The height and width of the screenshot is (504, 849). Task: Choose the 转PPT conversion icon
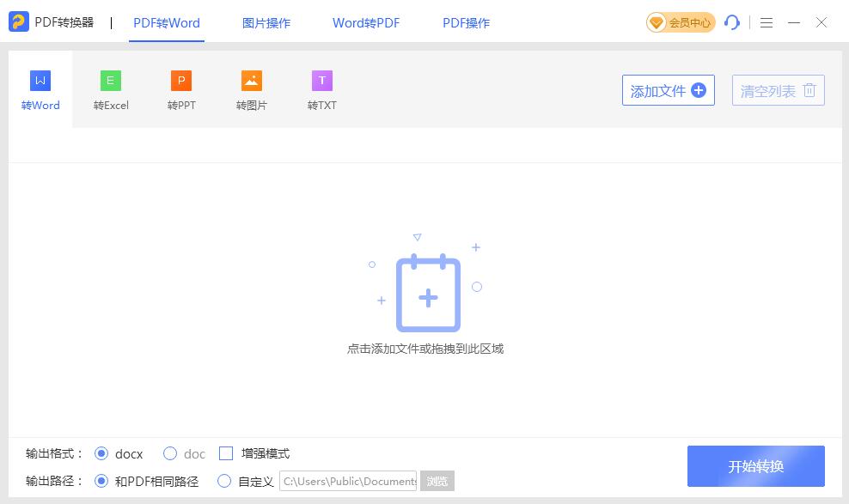pos(181,82)
